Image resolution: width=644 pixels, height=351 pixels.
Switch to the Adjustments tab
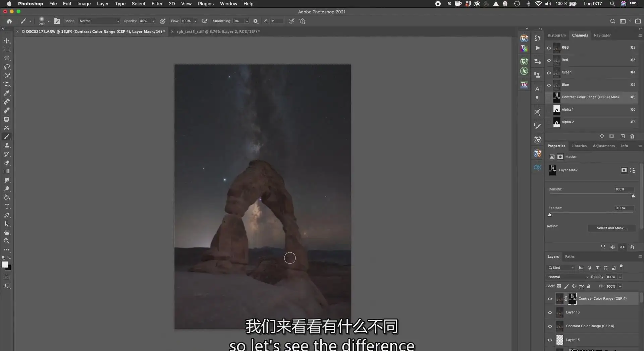pyautogui.click(x=604, y=146)
